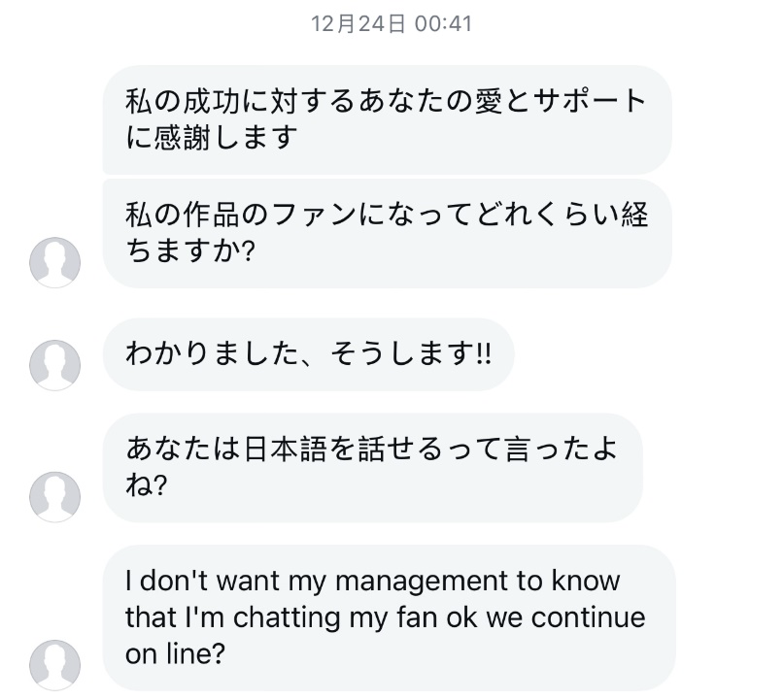Screen dimensions: 784x700
Task: Tap the 12月24日 00:41 timestamp
Action: click(x=392, y=24)
